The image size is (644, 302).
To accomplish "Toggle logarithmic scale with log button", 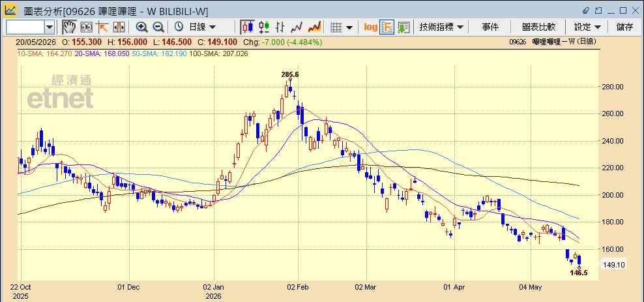I will (x=370, y=27).
